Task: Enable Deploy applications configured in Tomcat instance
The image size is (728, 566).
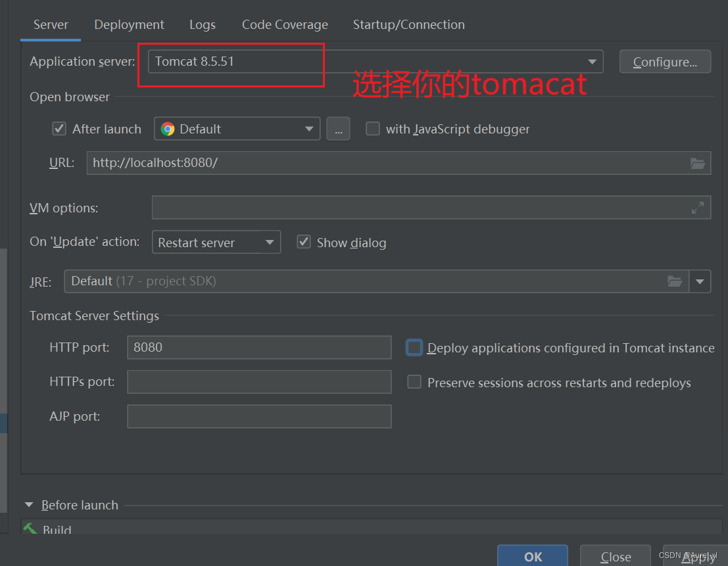Action: point(414,348)
